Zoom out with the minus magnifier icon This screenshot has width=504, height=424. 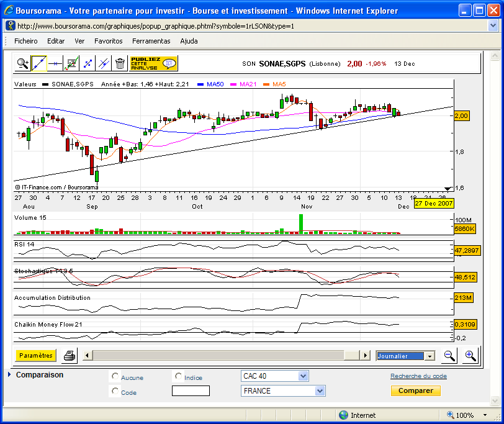click(449, 356)
